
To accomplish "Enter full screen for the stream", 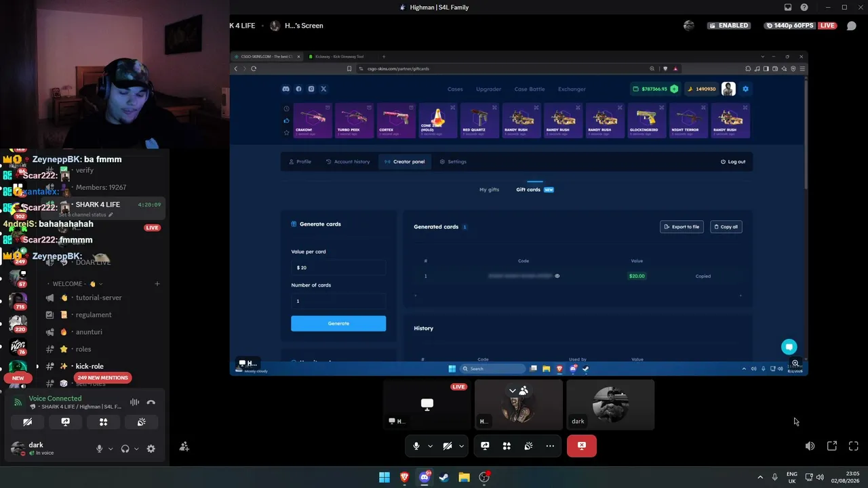I will (854, 446).
